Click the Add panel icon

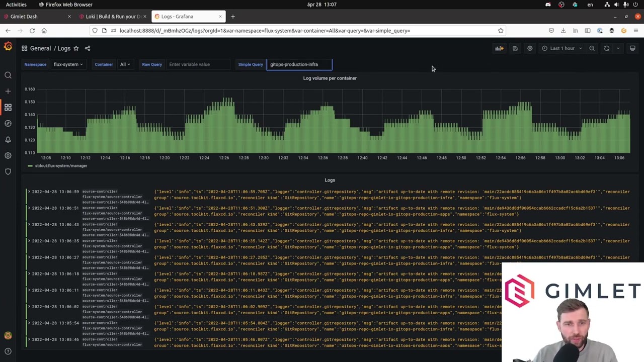coord(499,48)
